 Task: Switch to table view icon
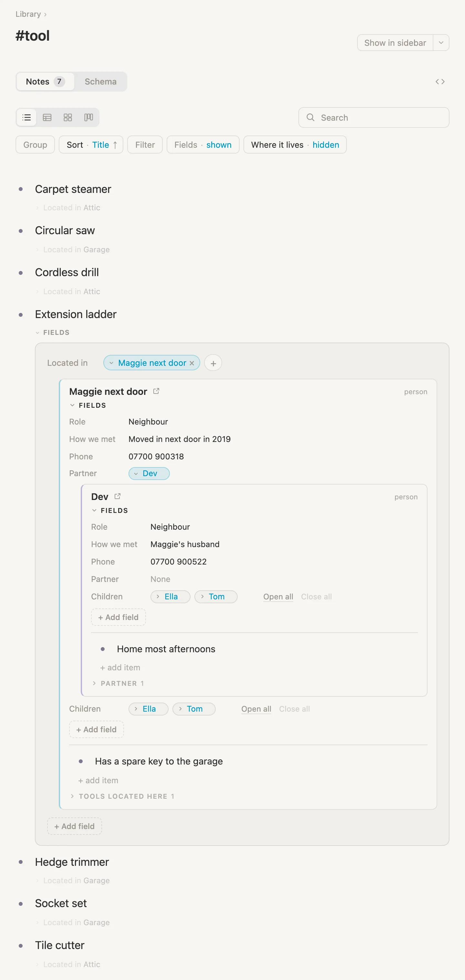pos(47,117)
